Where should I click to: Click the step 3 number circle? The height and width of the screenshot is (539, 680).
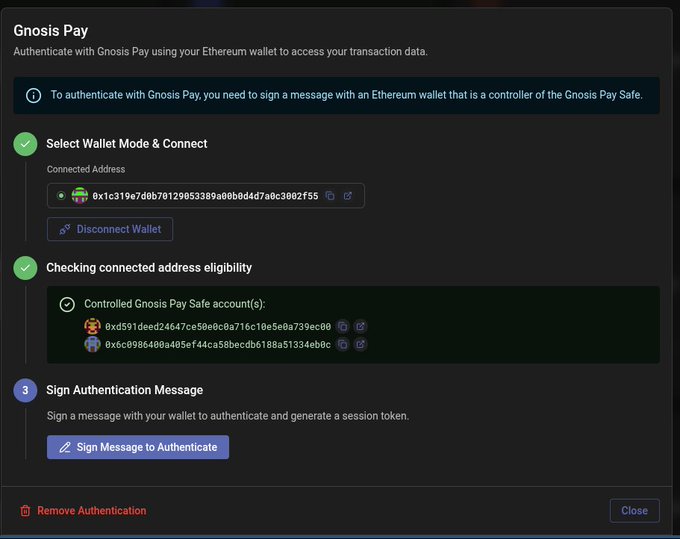tap(25, 390)
